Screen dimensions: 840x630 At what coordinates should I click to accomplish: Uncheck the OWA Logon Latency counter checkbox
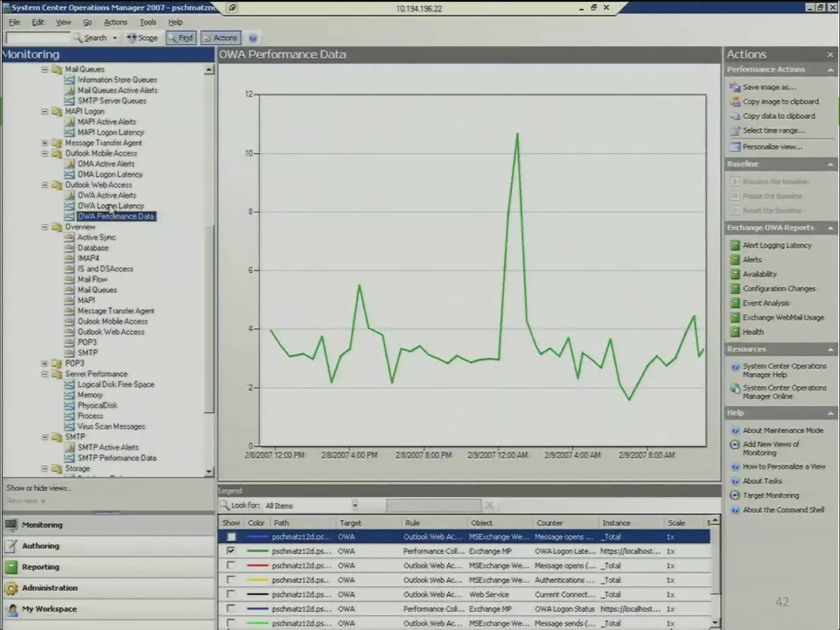(x=231, y=551)
